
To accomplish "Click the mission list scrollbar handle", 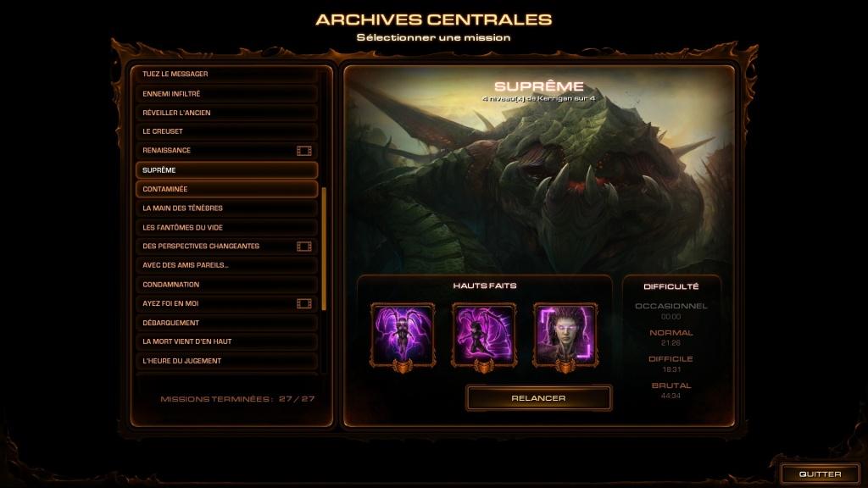I will tap(324, 249).
